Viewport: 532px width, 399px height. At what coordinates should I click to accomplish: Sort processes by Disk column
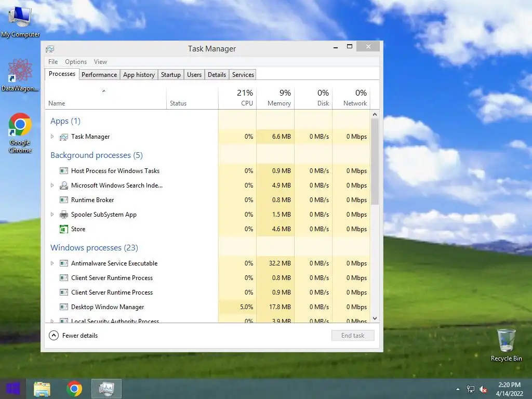(313, 98)
